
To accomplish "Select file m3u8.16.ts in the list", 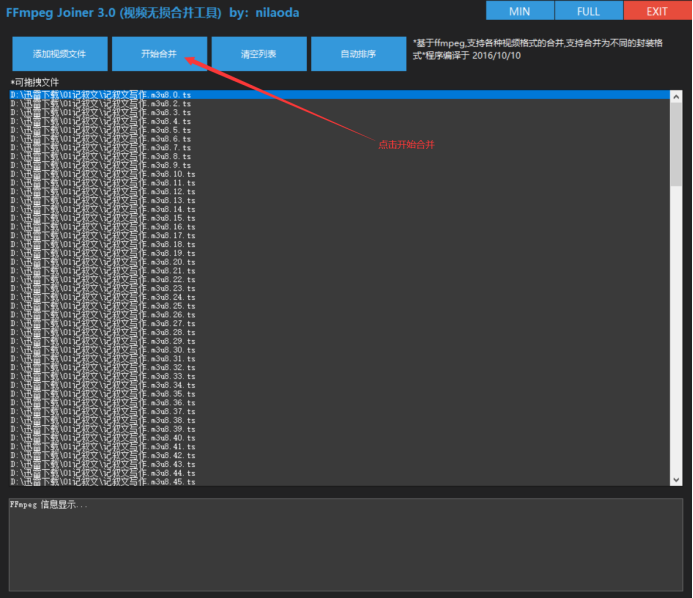I will pyautogui.click(x=339, y=227).
